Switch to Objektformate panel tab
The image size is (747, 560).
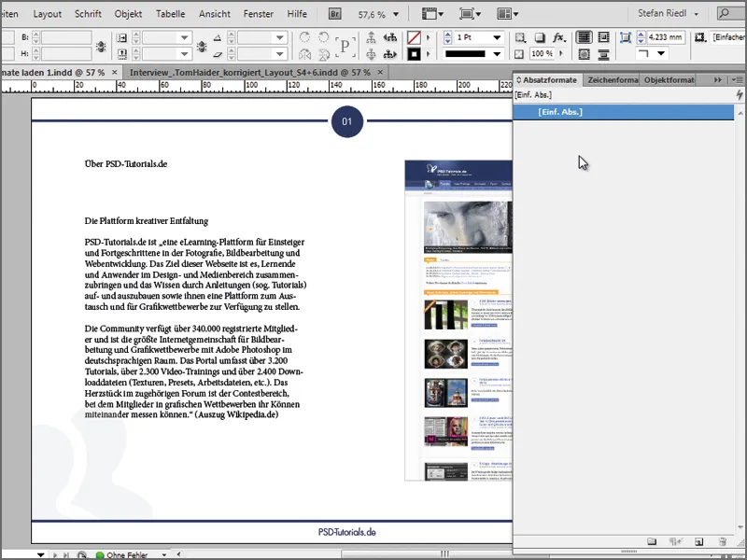coord(669,80)
